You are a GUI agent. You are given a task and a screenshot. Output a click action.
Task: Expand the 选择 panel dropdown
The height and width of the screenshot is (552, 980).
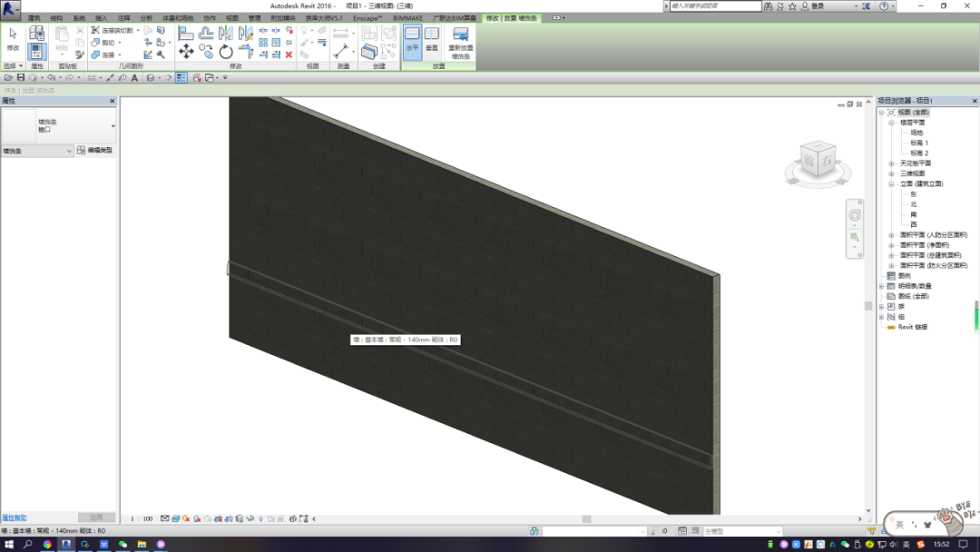(13, 65)
